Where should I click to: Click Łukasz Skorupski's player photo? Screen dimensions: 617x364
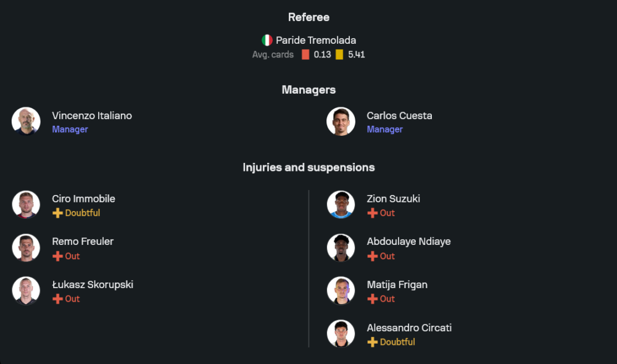pos(26,291)
